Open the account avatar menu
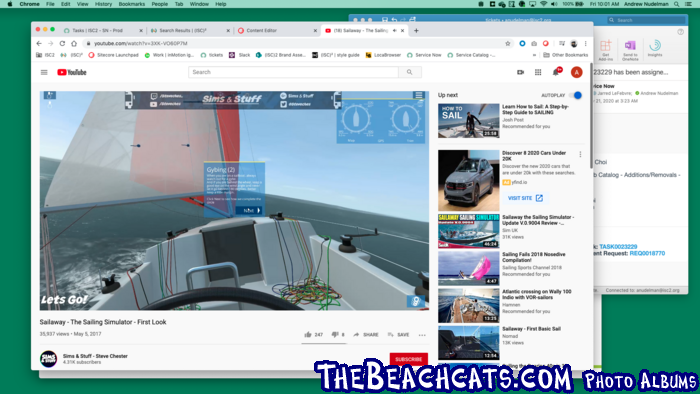The width and height of the screenshot is (700, 394). [x=576, y=72]
